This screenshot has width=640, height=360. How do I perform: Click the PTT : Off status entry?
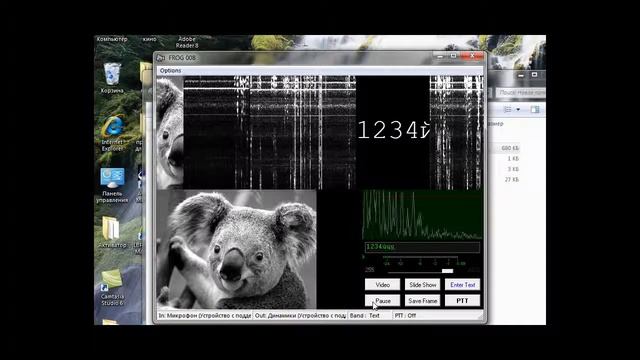tap(405, 316)
